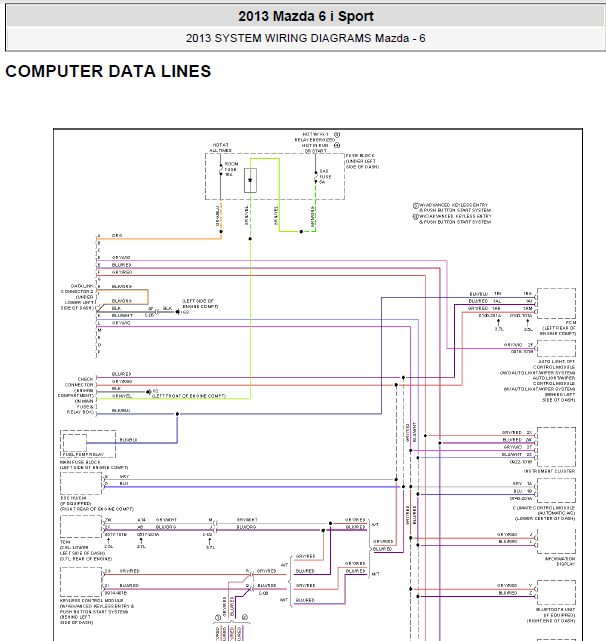
Task: Select 'GRN/YEL' wire label at check connector
Action: pyautogui.click(x=122, y=396)
